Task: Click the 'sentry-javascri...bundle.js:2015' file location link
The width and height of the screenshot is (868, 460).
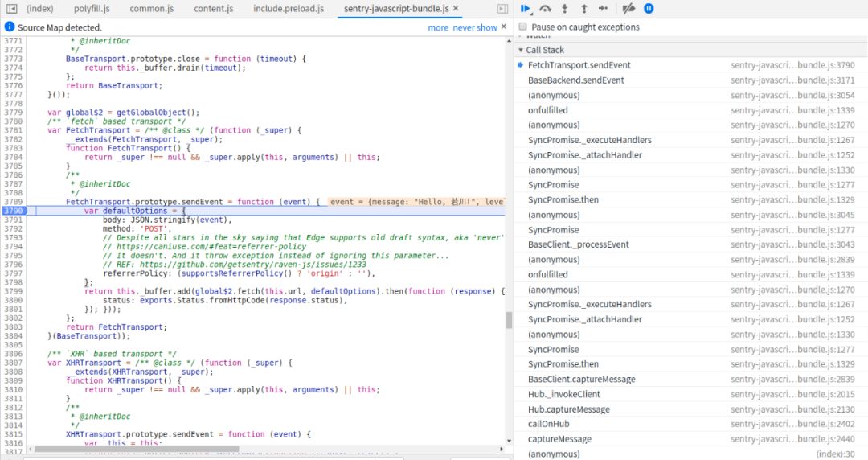Action: [792, 394]
